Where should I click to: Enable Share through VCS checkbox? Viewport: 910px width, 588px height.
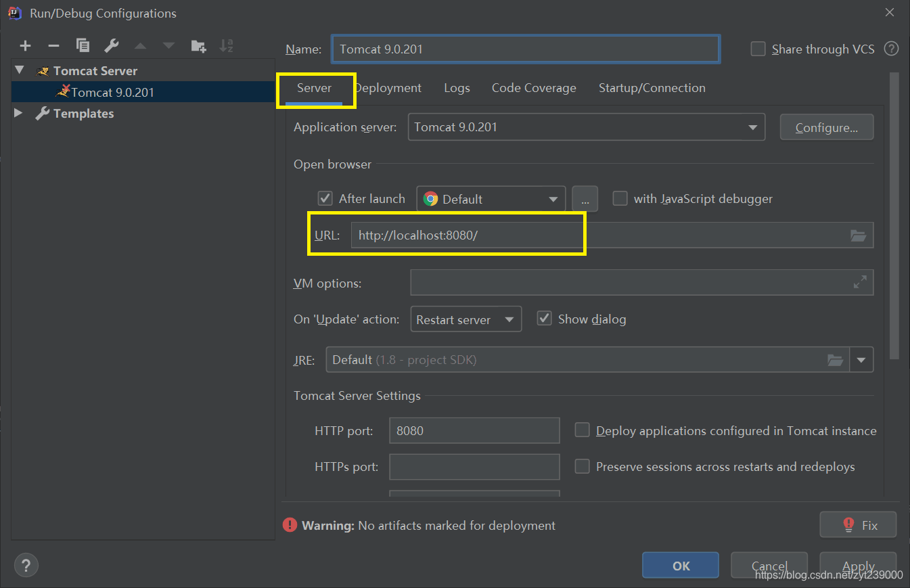(x=758, y=49)
